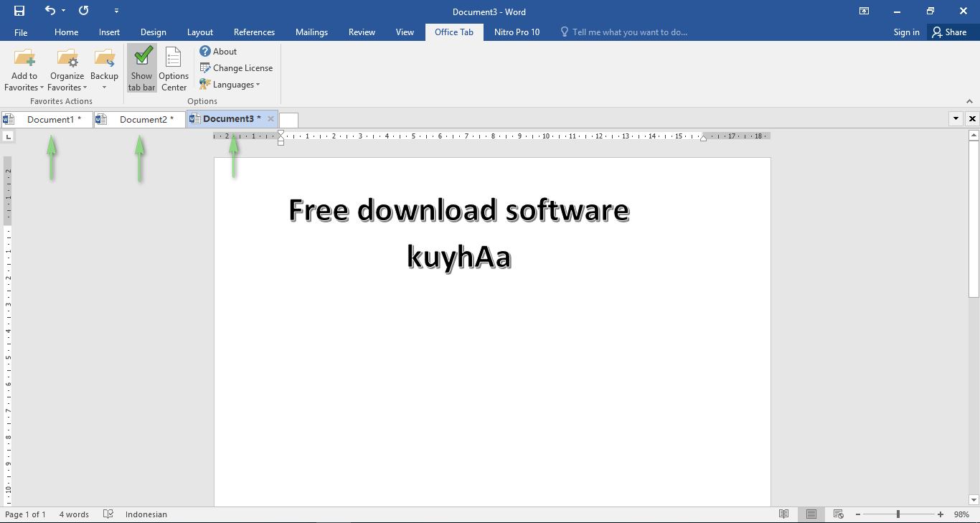Click About in Options group

click(x=218, y=52)
